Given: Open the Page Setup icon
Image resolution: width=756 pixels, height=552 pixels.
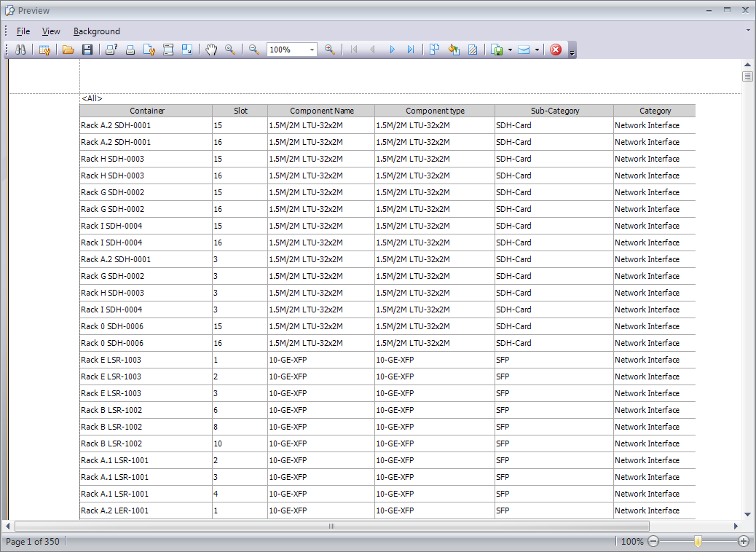Looking at the screenshot, I should tap(149, 50).
